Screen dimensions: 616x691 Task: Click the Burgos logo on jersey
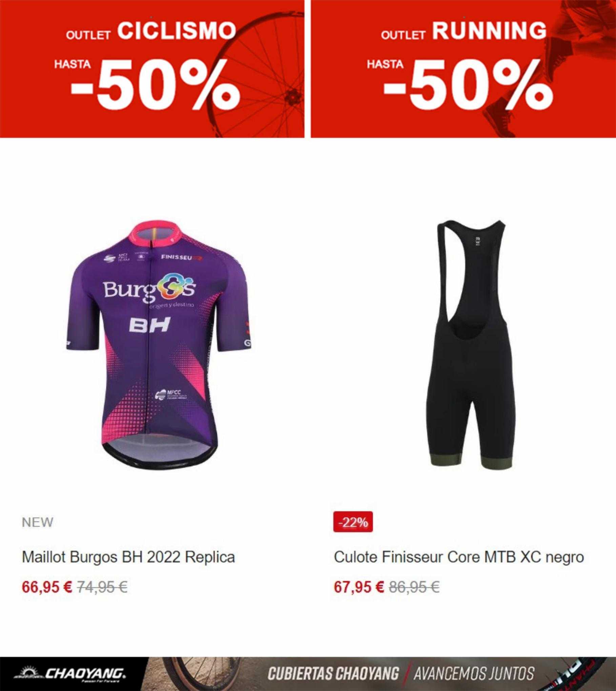pyautogui.click(x=150, y=289)
